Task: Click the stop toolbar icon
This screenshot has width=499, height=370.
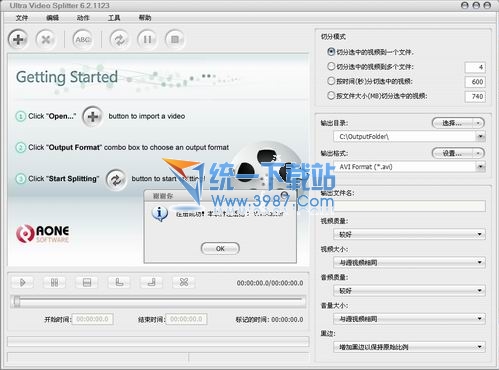Action: (x=175, y=39)
